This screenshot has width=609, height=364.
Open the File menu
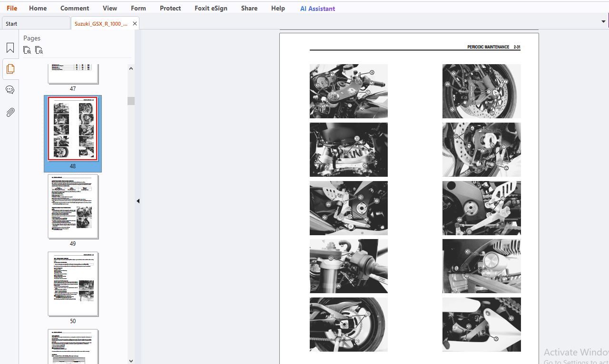pyautogui.click(x=12, y=8)
